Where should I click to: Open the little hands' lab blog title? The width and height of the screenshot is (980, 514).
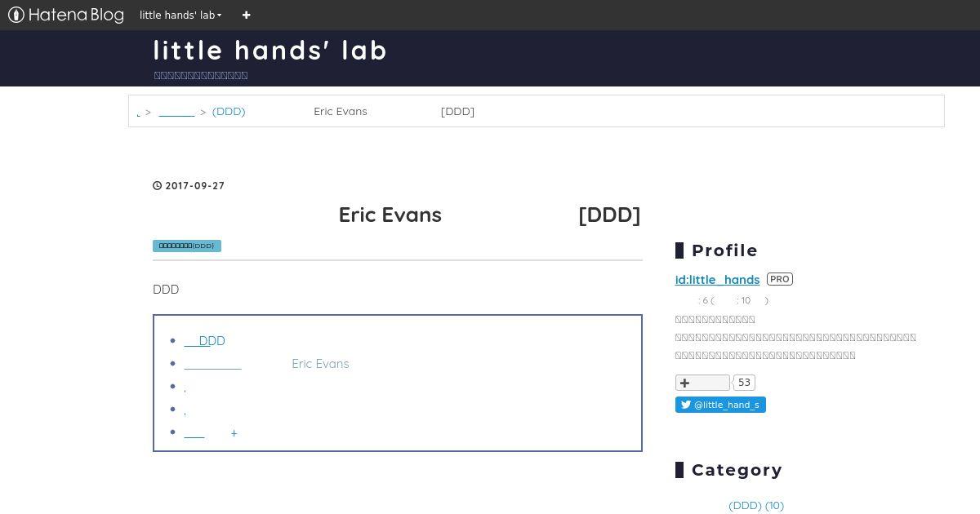click(x=270, y=50)
